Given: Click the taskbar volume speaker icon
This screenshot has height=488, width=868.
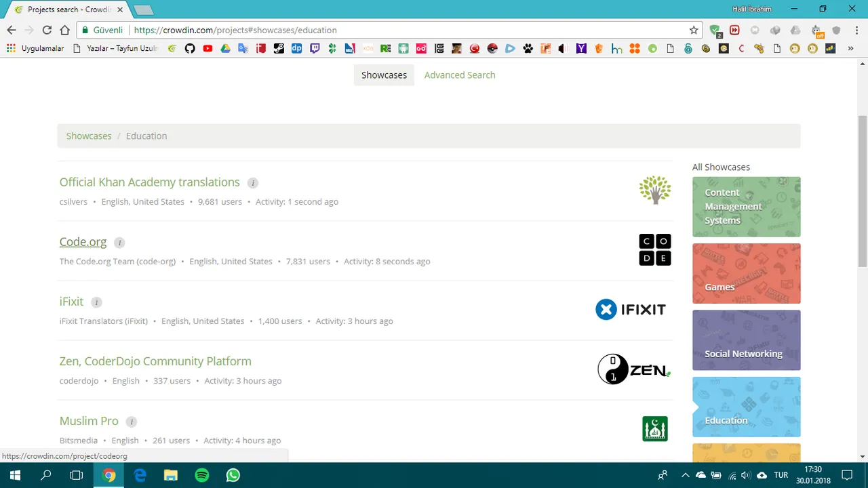Looking at the screenshot, I should click(x=745, y=475).
